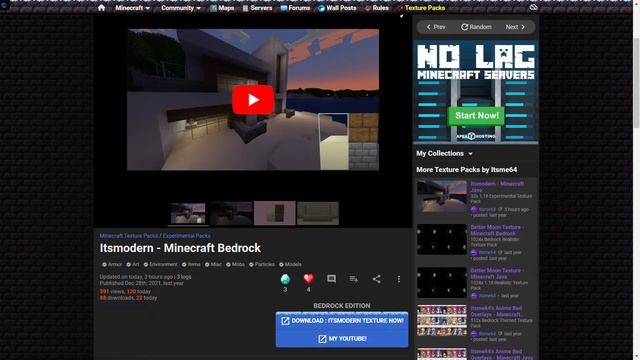Open Itsme64's Anime Bed Overlays link

496,311
